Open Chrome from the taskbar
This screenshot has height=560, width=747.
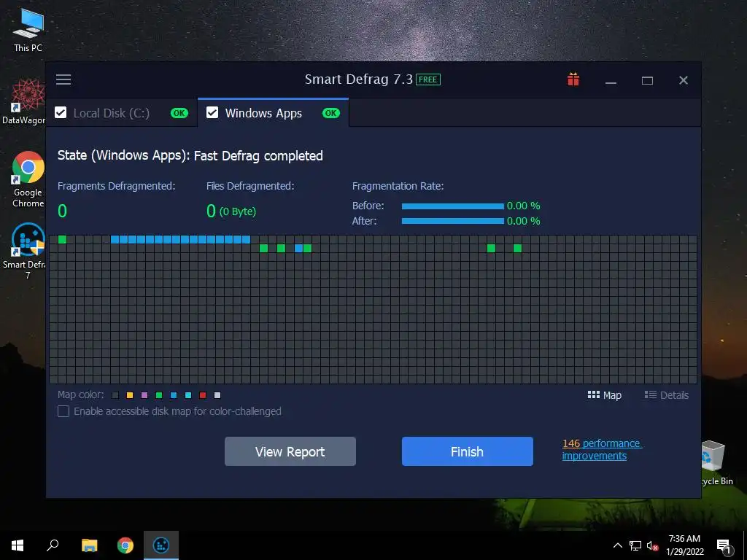(125, 545)
